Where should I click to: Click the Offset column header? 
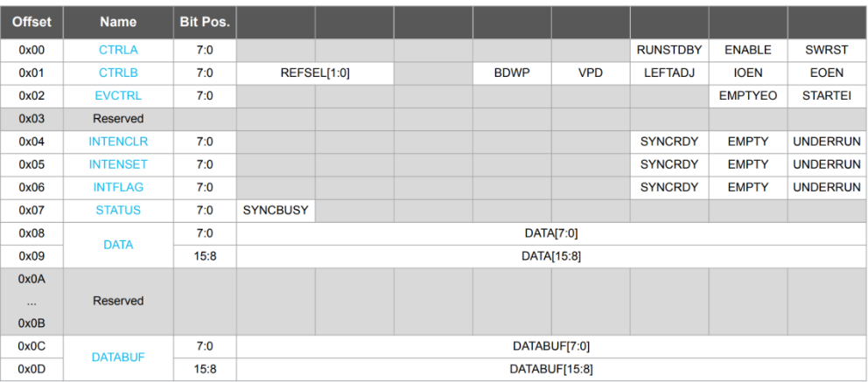[x=31, y=22]
